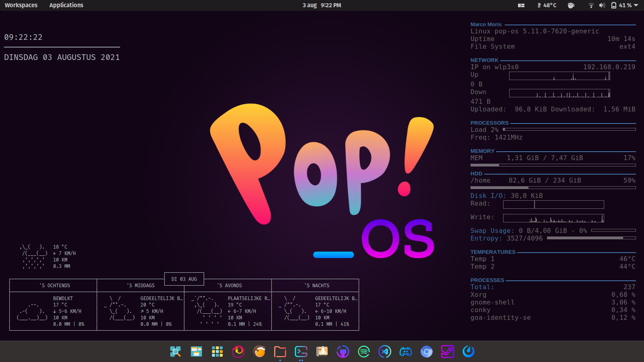Click the DI 03 AUG weather date label
Image resolution: width=644 pixels, height=362 pixels.
pos(184,279)
